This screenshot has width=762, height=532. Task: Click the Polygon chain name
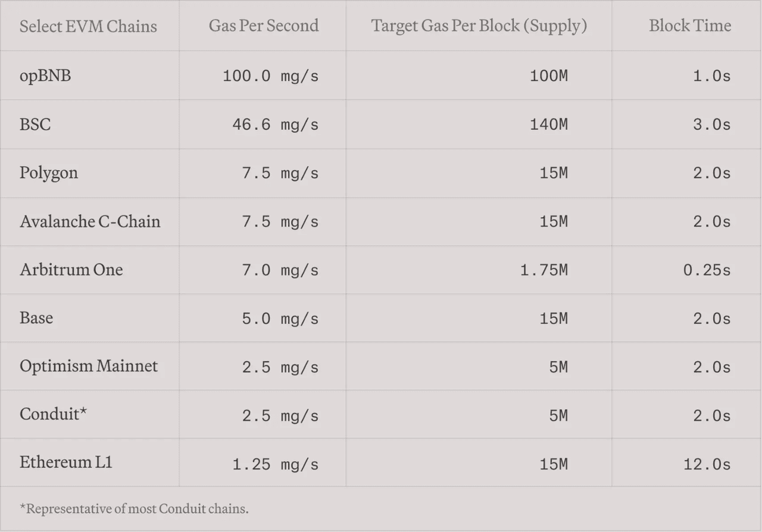pos(49,173)
